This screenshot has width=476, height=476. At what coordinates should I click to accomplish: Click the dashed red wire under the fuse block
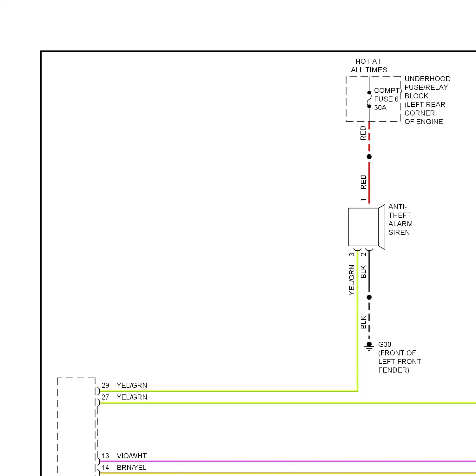369,136
